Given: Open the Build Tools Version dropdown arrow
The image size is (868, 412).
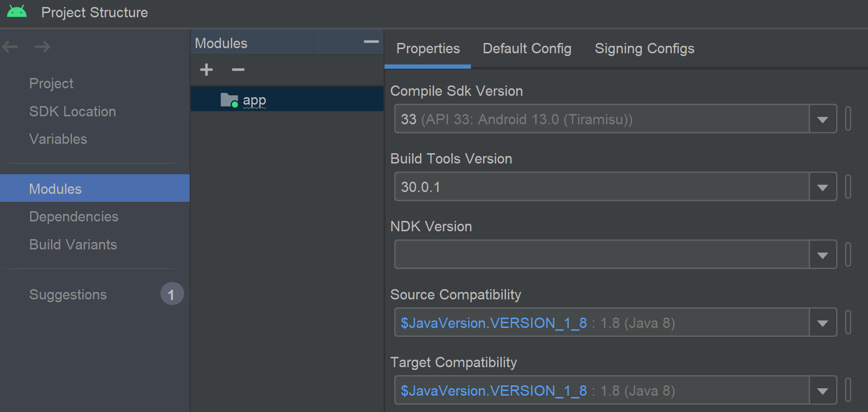Looking at the screenshot, I should pyautogui.click(x=823, y=187).
